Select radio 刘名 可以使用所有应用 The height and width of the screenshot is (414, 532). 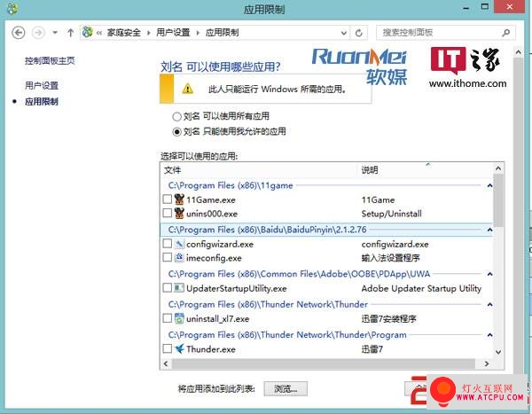click(176, 117)
